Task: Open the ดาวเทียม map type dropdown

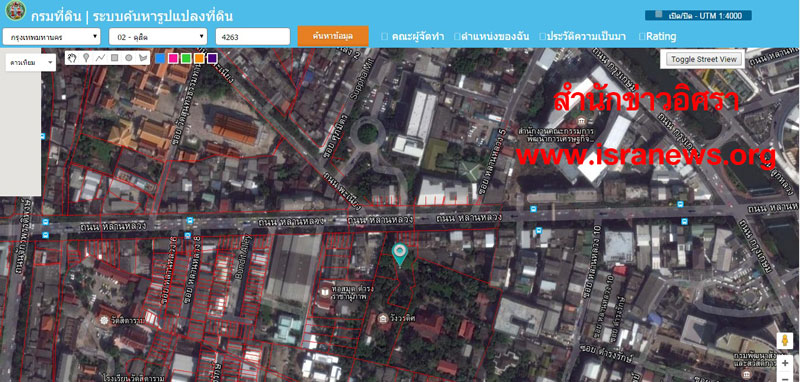Action: click(x=31, y=63)
